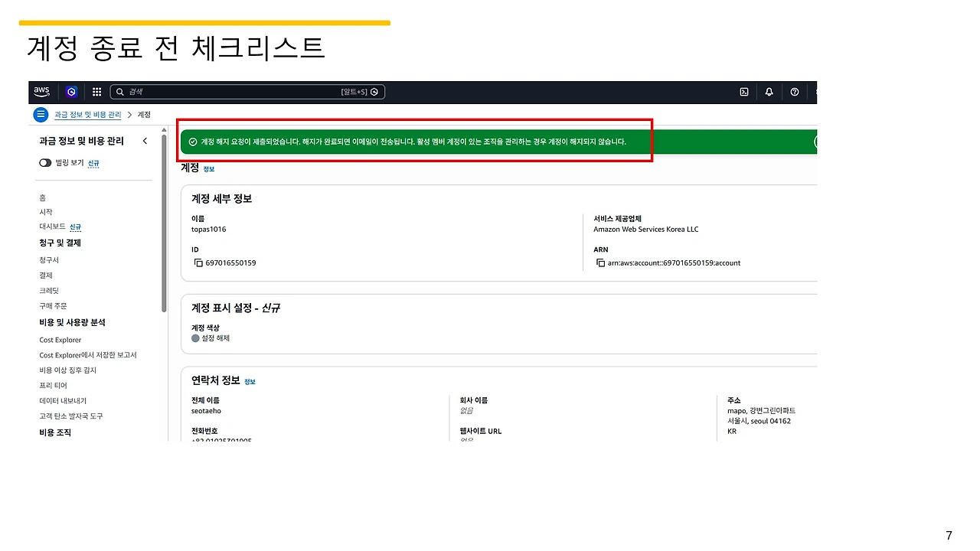Launch CloudShell from the top bar icon

[743, 92]
